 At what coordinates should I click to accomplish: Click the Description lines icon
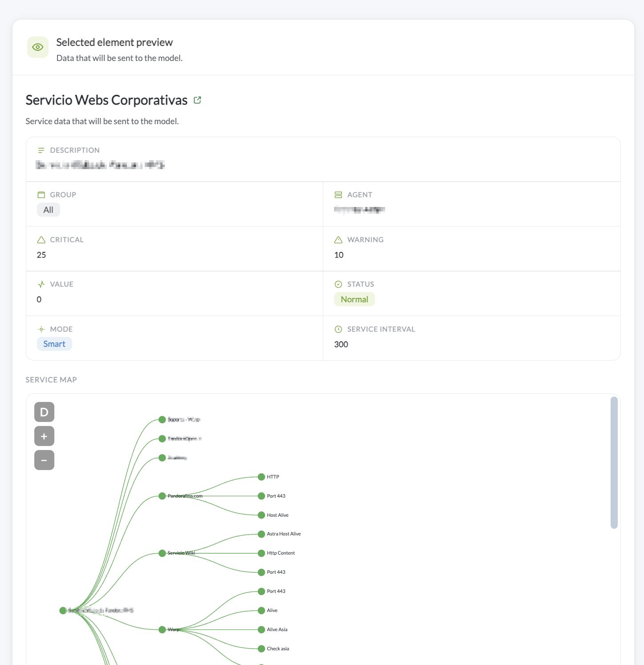point(41,150)
